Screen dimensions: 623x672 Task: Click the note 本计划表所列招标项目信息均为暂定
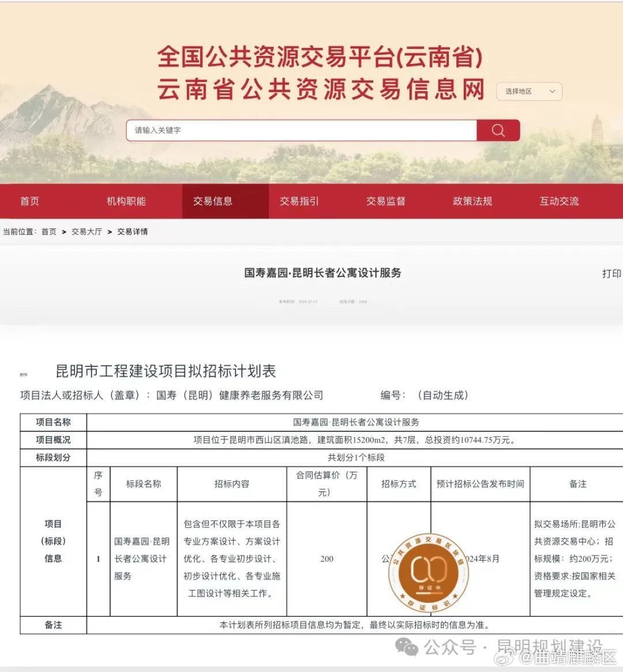tap(355, 625)
